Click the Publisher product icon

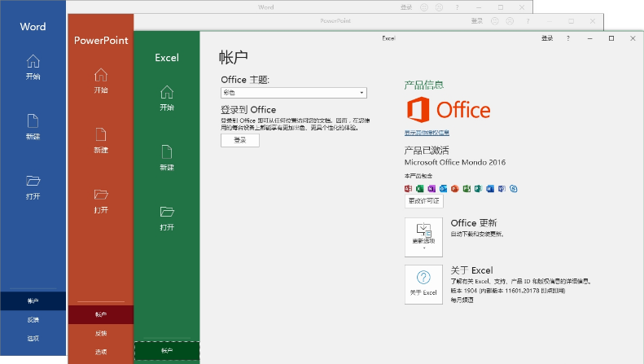click(x=478, y=189)
